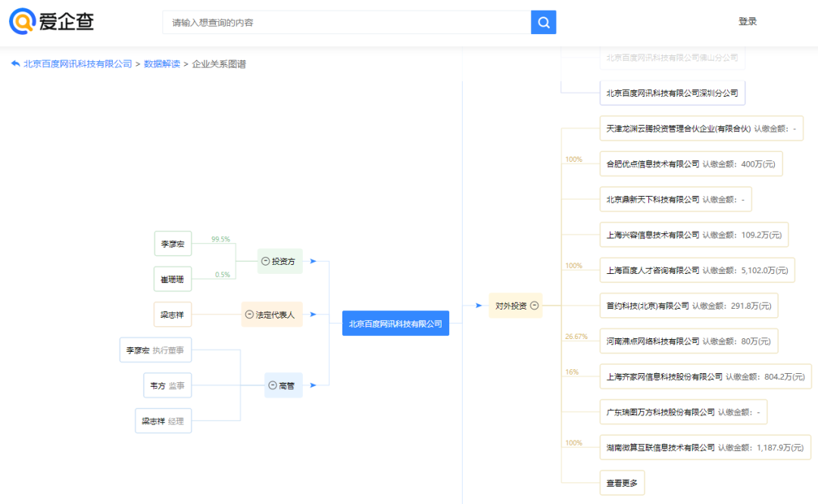The width and height of the screenshot is (818, 504).
Task: Collapse the 投资方 node
Action: [x=265, y=261]
